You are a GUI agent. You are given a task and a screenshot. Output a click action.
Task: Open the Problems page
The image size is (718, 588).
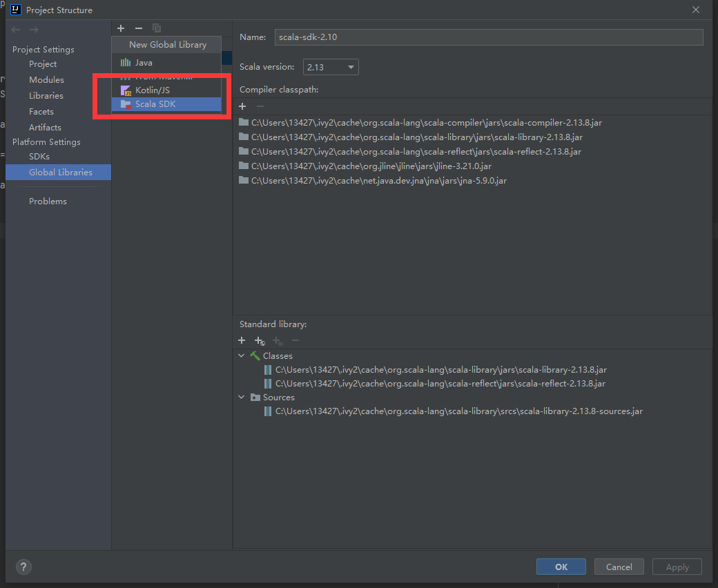(x=48, y=202)
